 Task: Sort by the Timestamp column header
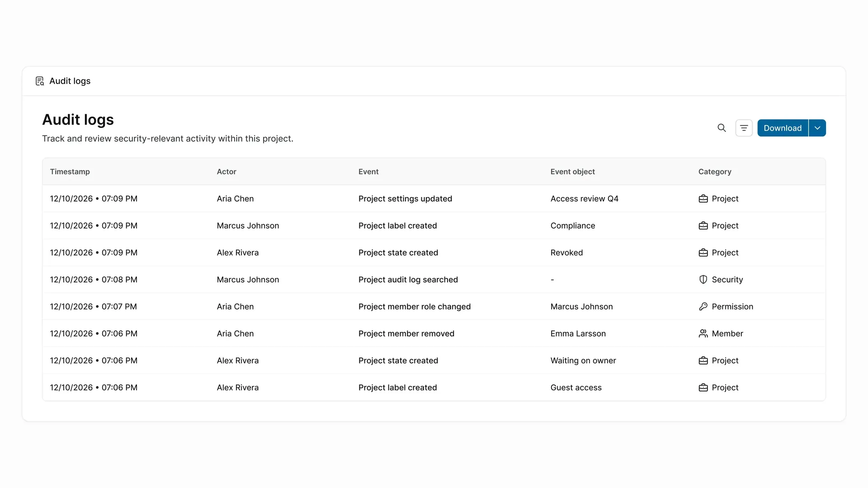(70, 172)
